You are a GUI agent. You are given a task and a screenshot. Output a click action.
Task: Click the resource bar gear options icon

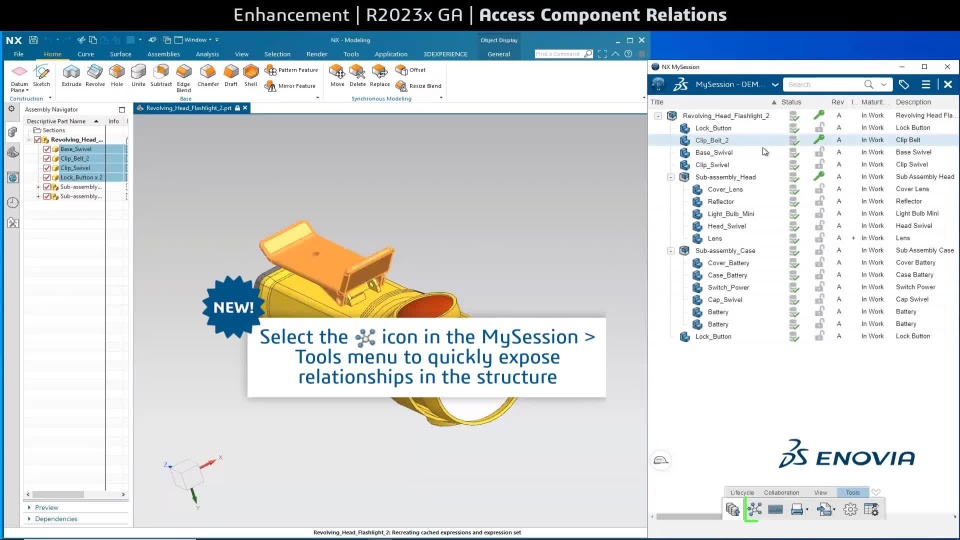click(12, 109)
